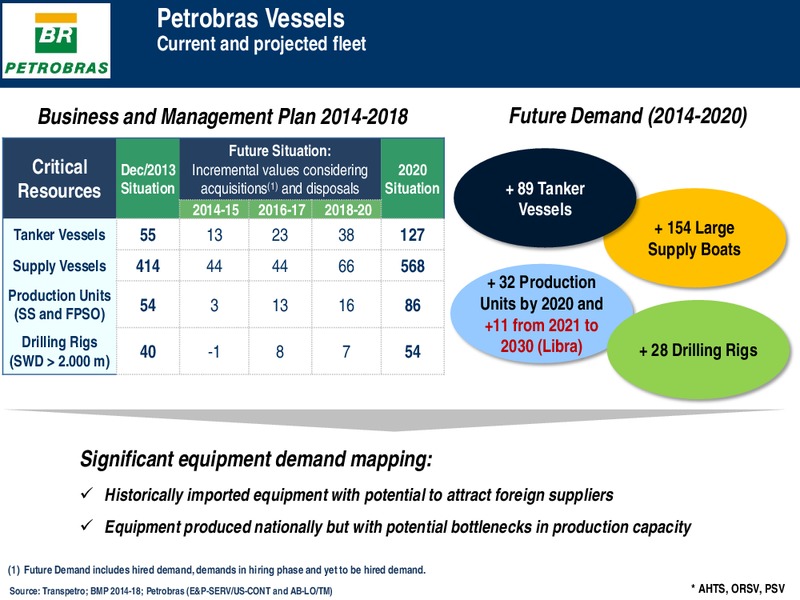Click Supply Vessels 2016-17 value 44
The image size is (800, 600).
pyautogui.click(x=280, y=266)
